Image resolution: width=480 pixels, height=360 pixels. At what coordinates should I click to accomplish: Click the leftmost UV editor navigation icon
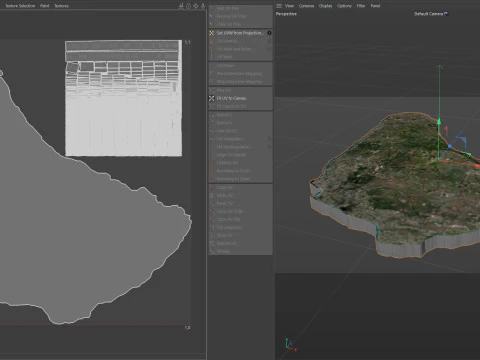[x=181, y=6]
